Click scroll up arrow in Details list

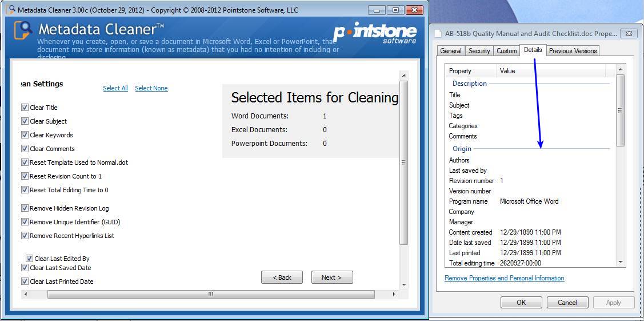coord(620,69)
